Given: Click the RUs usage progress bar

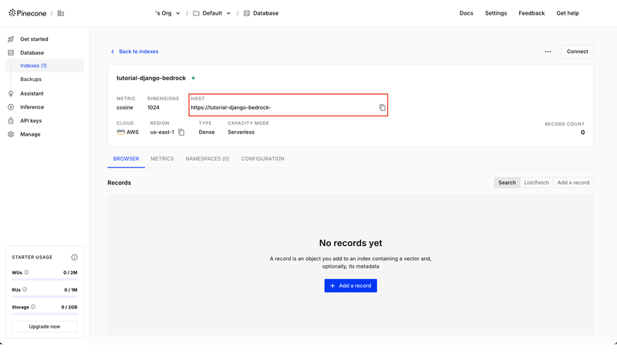Looking at the screenshot, I should click(45, 297).
